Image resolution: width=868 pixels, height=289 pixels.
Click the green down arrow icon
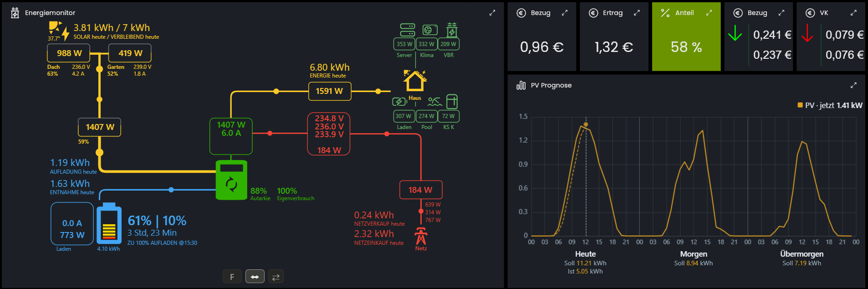tap(735, 33)
